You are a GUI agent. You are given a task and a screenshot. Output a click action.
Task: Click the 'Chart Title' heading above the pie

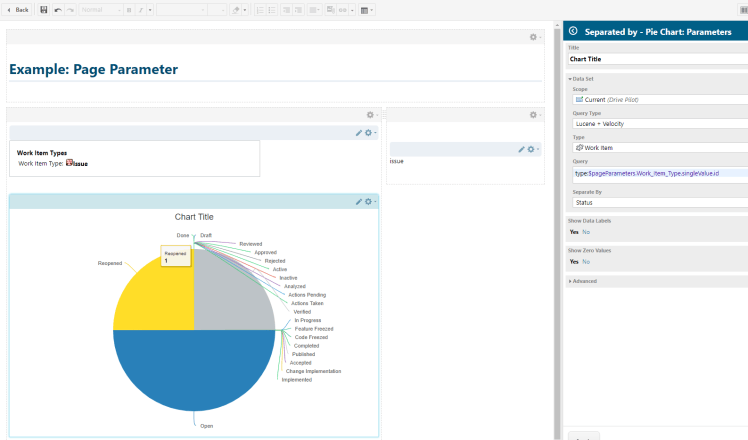(x=194, y=217)
